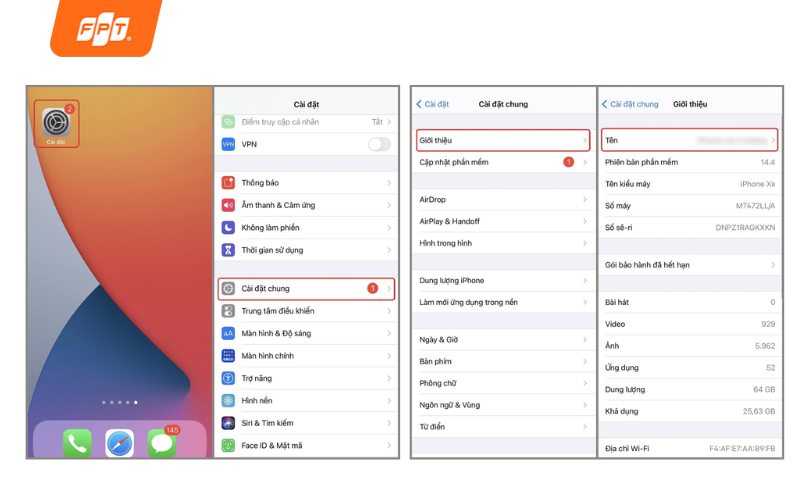Viewport: 800px width, 500px height.
Task: Go back to Cài đặt chung
Action: 630,104
